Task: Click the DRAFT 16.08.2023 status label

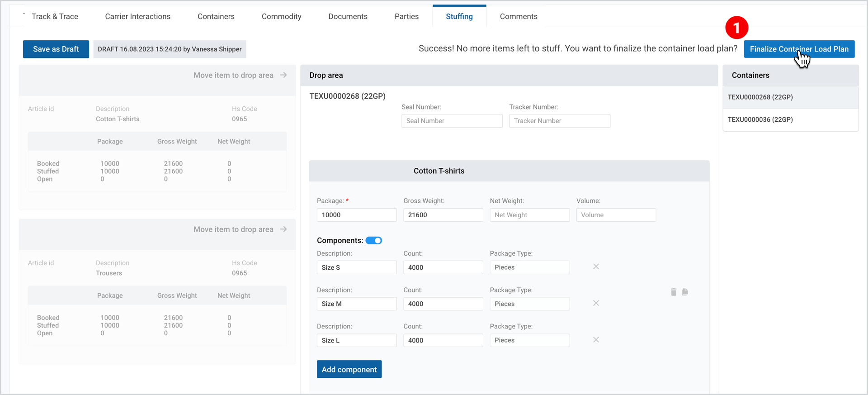Action: pos(170,49)
